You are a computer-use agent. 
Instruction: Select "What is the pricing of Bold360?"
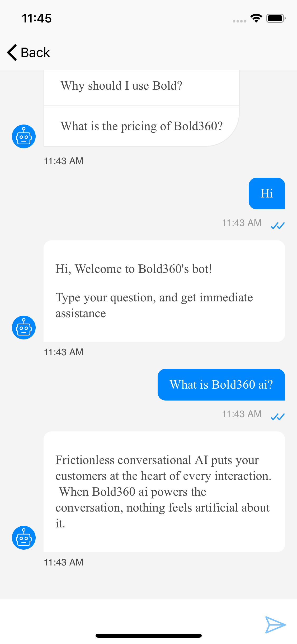point(142,126)
